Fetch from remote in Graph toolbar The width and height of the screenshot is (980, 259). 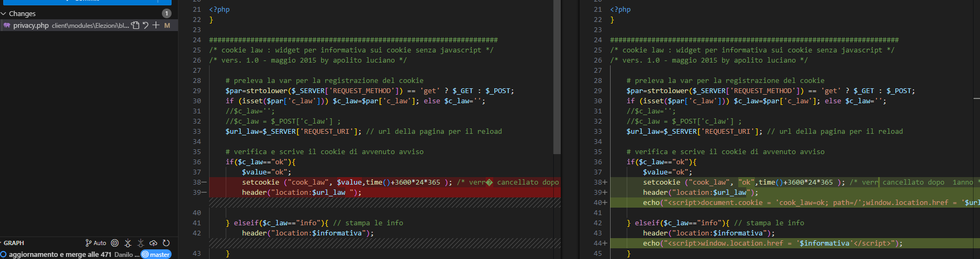click(x=128, y=243)
